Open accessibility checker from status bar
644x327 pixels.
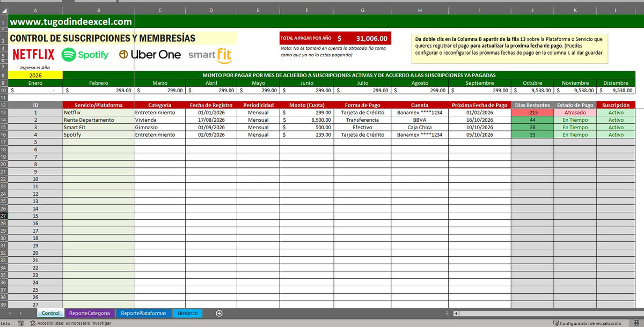click(x=70, y=323)
